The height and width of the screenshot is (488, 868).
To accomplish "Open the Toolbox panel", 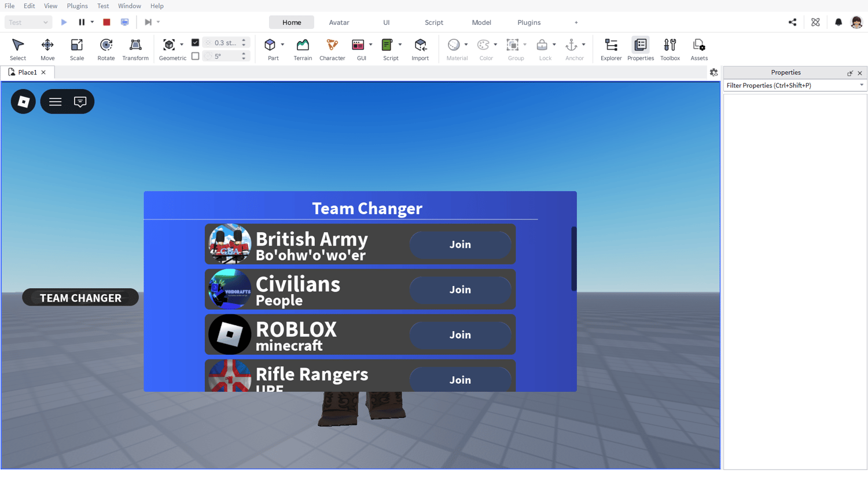I will click(670, 49).
